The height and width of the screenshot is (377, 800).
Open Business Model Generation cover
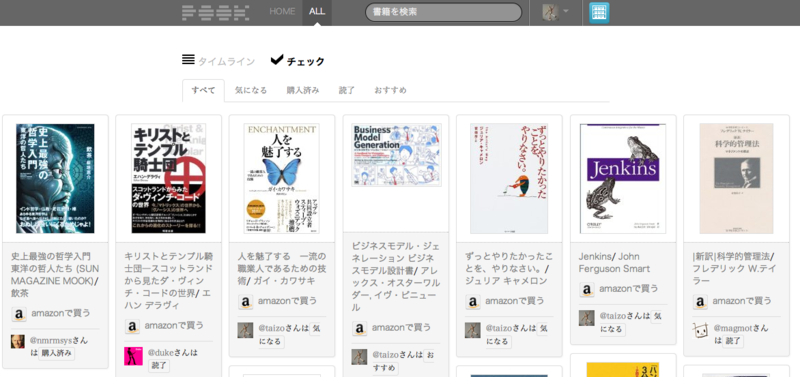pyautogui.click(x=396, y=155)
